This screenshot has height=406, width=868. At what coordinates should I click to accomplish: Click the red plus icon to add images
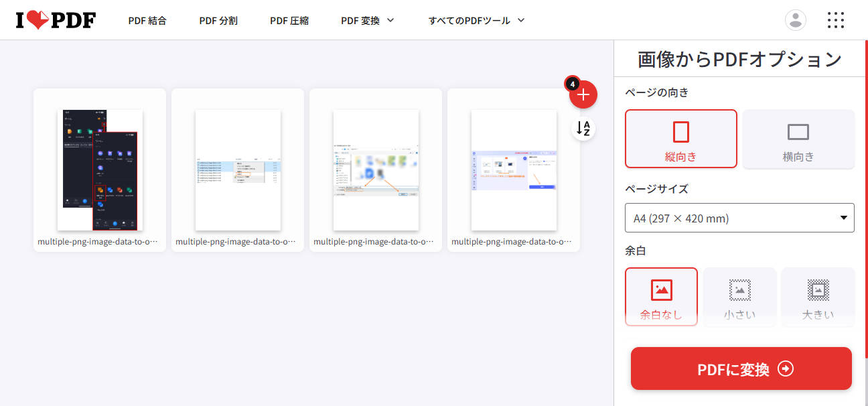[583, 94]
